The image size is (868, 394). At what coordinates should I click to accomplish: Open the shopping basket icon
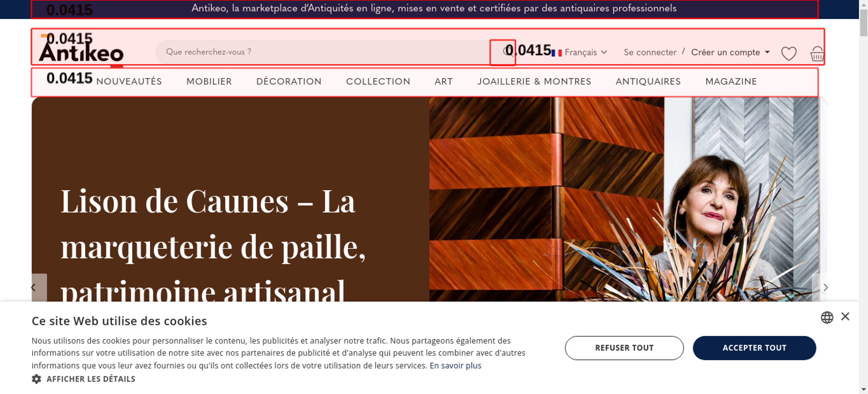point(817,53)
